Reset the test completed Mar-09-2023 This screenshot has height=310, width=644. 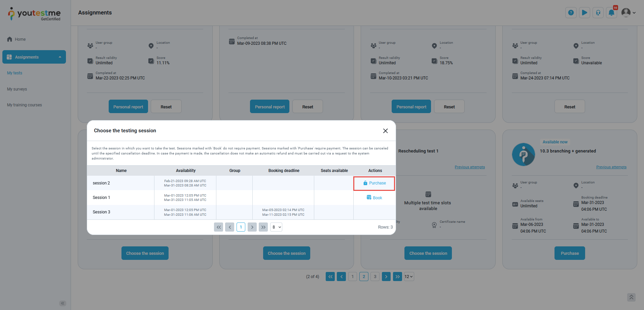pos(308,107)
